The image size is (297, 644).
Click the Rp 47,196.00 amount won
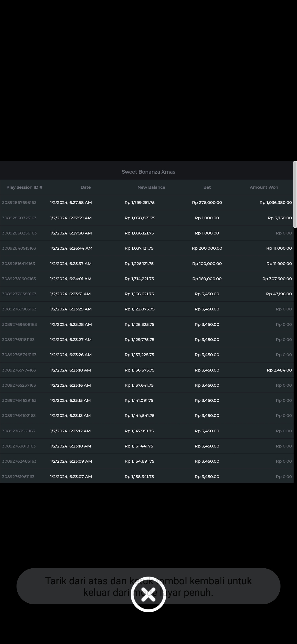tap(279, 294)
